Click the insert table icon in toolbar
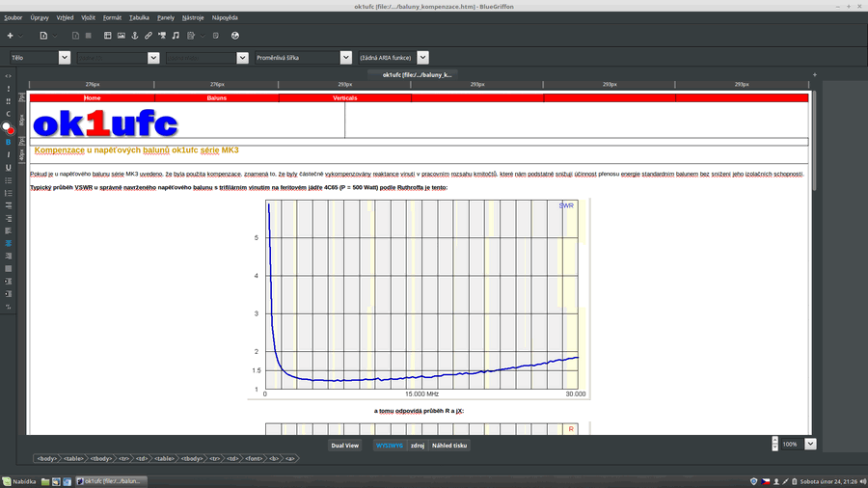868x488 pixels. pos(107,36)
